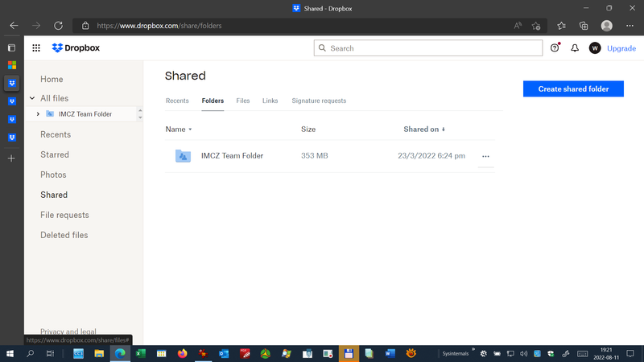The height and width of the screenshot is (362, 644).
Task: Sort by the Shared on column
Action: (x=424, y=130)
